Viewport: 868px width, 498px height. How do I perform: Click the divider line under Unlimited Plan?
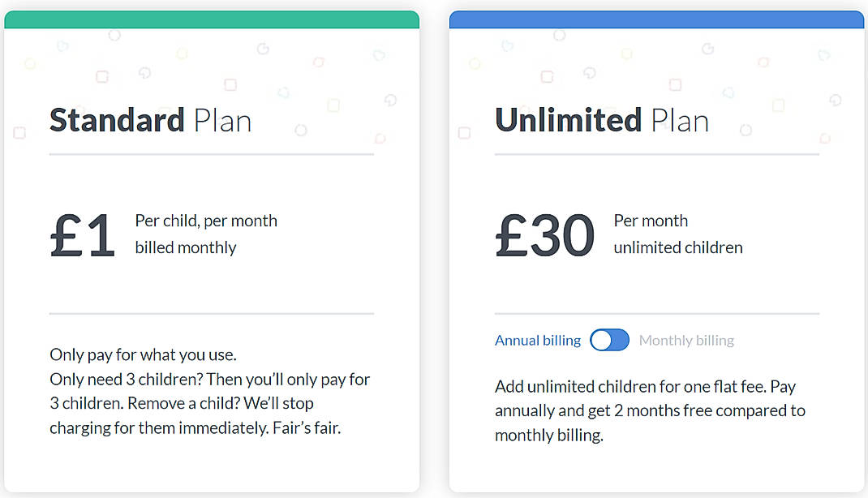tap(657, 153)
